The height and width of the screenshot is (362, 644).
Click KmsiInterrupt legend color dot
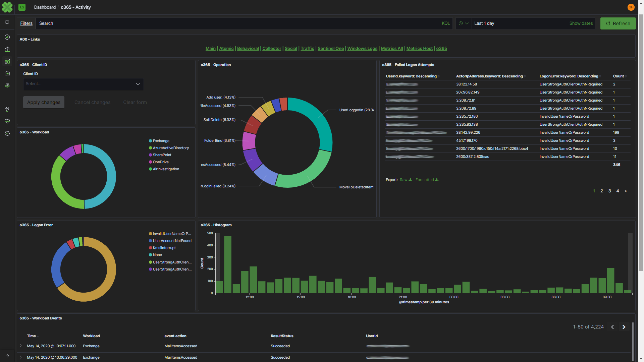[x=151, y=248]
